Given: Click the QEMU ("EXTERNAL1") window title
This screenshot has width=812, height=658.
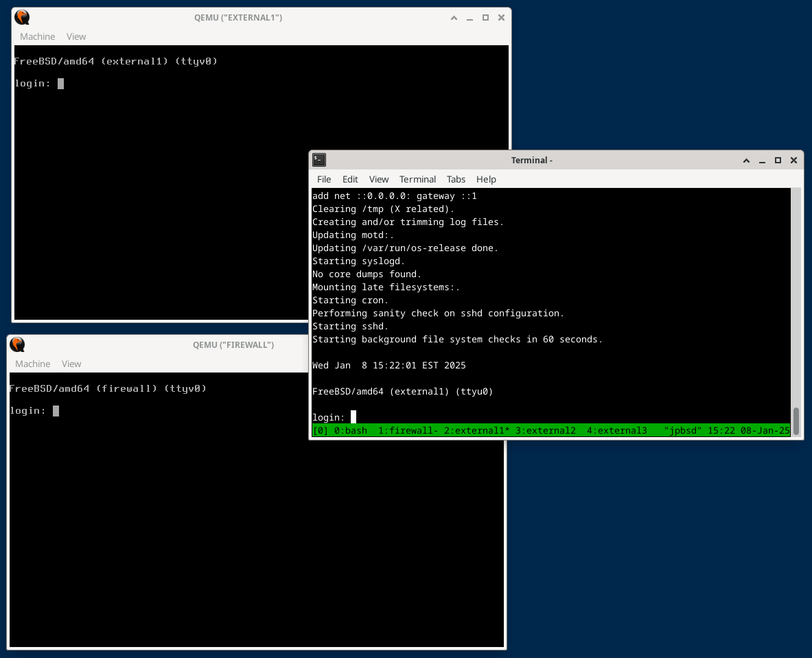Looking at the screenshot, I should (238, 18).
